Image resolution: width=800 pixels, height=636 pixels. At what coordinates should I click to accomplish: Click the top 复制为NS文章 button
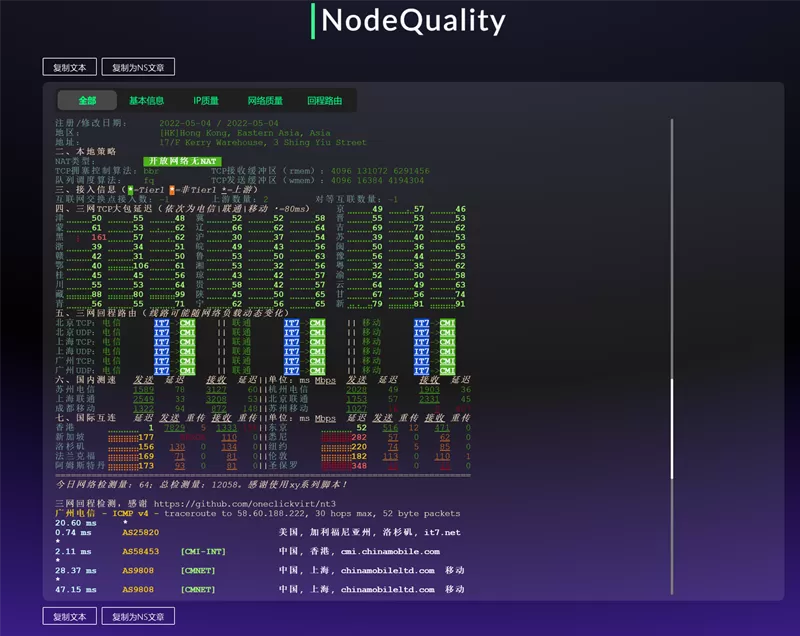(138, 67)
